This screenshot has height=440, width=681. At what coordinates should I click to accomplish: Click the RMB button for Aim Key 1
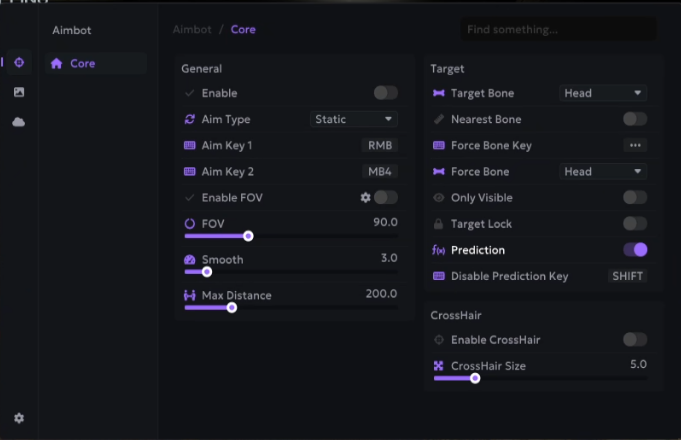380,145
